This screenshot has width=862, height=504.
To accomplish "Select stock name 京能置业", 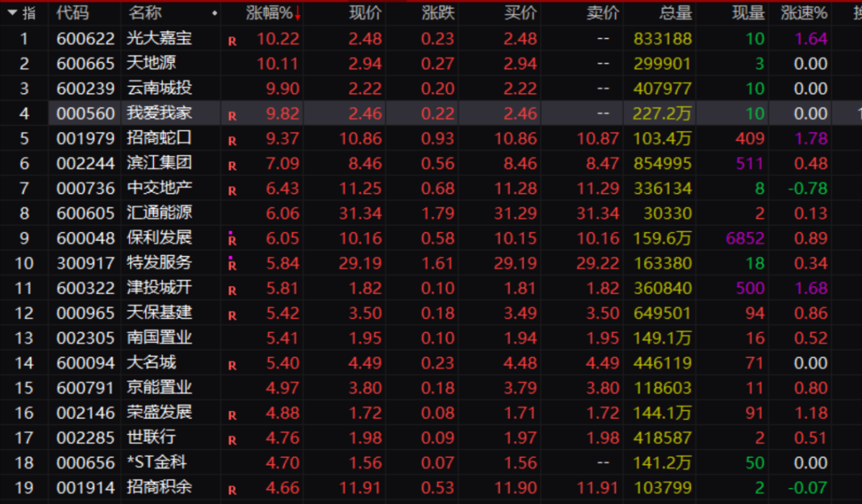I will tap(160, 388).
